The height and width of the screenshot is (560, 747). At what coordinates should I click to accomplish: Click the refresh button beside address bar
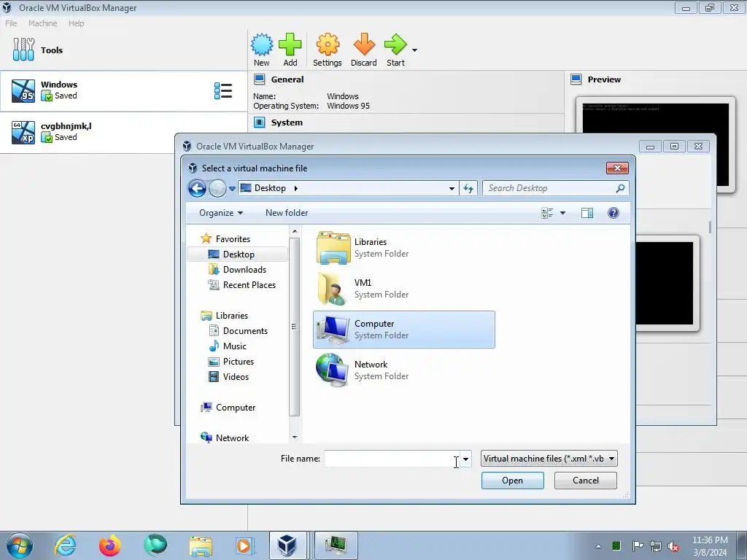[468, 189]
